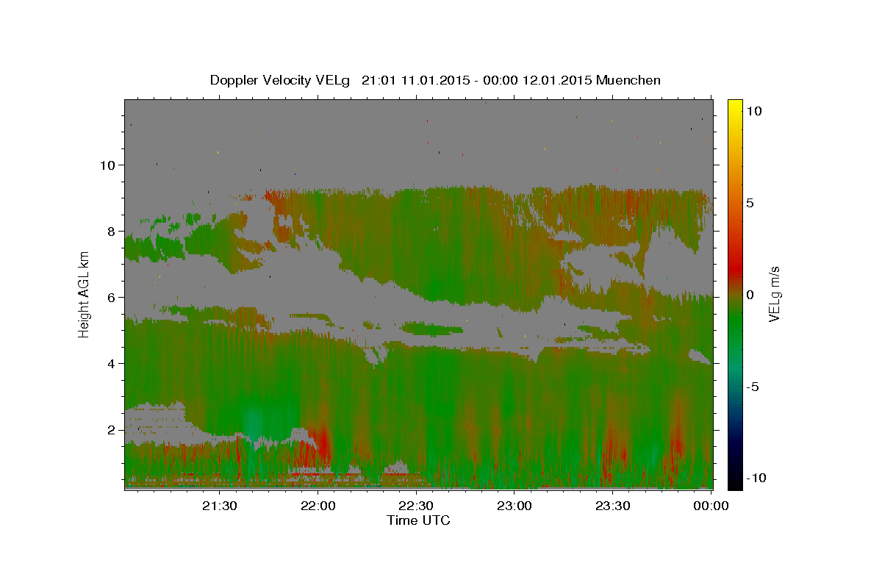Image resolution: width=882 pixels, height=588 pixels.
Task: Click the colorbar value 0
Action: 750,295
